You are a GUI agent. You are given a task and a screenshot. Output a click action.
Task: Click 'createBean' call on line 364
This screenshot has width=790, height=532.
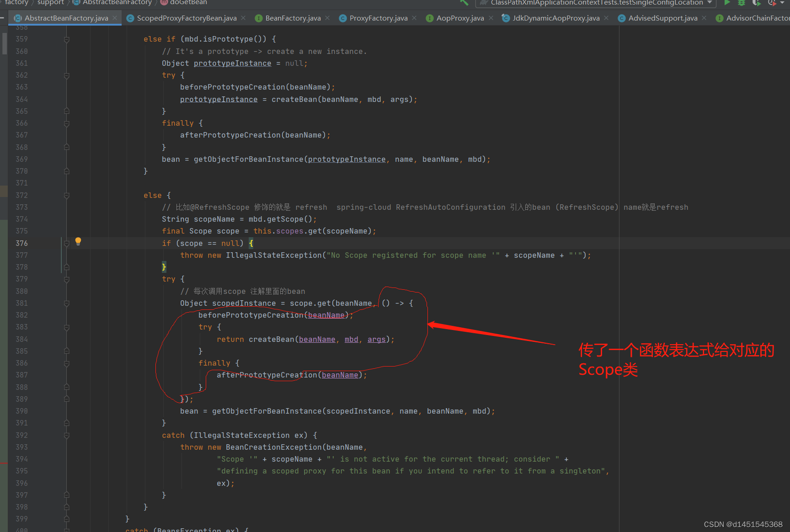[x=294, y=100]
